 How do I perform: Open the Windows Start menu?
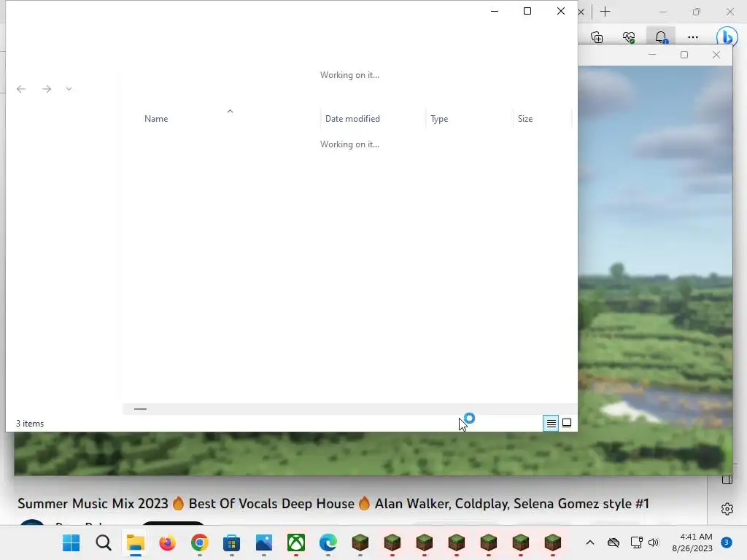(71, 542)
